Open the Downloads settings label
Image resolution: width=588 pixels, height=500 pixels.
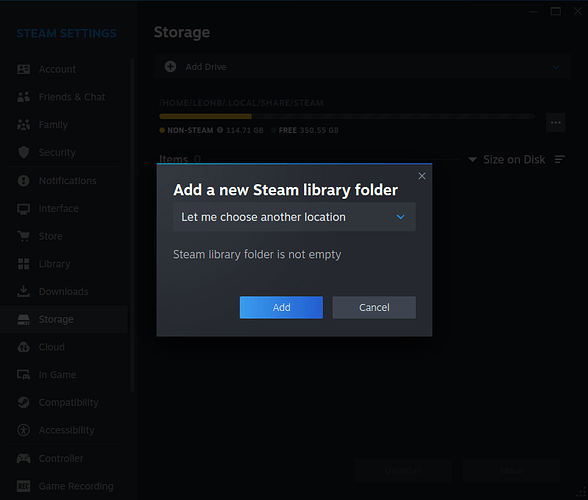64,291
